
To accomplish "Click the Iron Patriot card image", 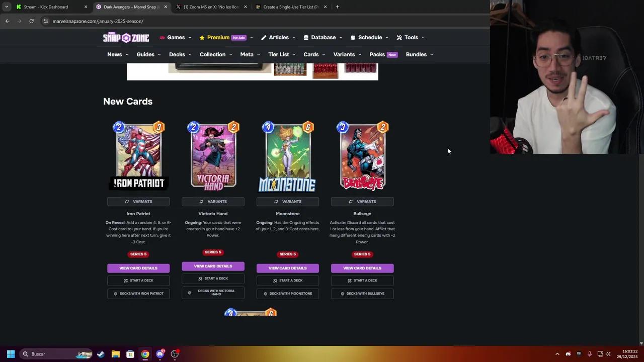I will [138, 156].
